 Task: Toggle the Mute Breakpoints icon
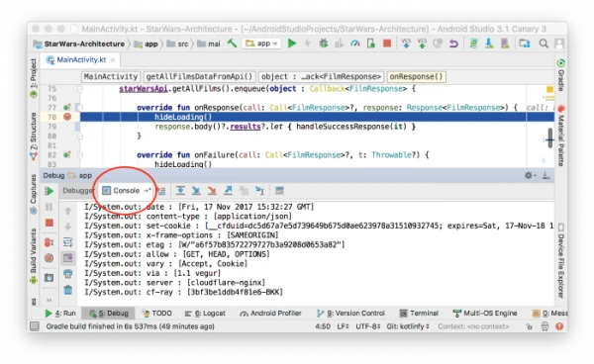(49, 258)
